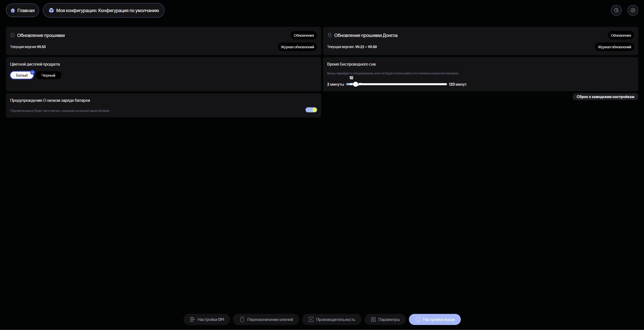The height and width of the screenshot is (330, 644).
Task: Click the Параметры grid icon
Action: 373,319
